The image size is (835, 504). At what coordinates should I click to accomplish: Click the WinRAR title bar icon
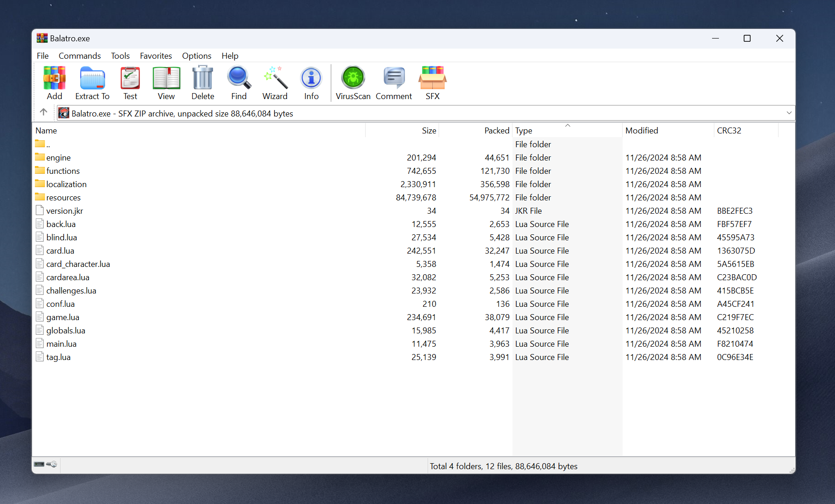[x=42, y=38]
